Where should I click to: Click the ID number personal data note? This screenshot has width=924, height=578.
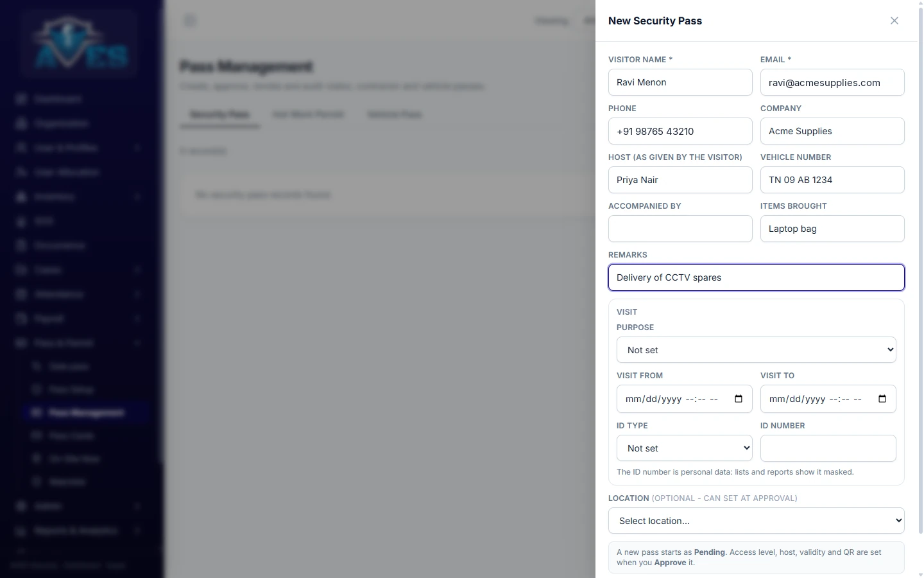click(x=735, y=472)
